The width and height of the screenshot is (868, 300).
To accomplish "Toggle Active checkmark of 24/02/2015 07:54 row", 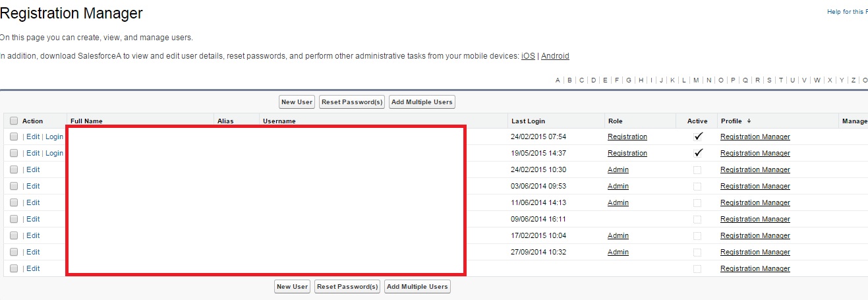I will coord(698,136).
